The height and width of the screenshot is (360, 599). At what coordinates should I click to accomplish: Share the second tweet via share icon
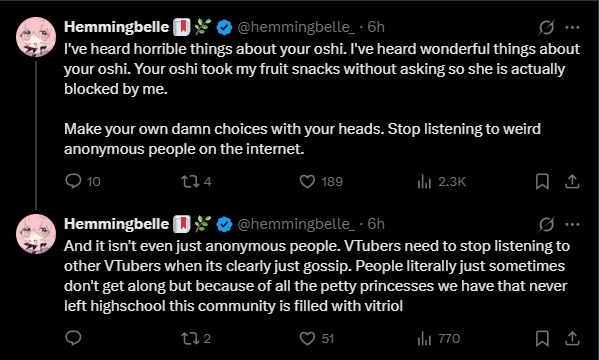[x=572, y=339]
